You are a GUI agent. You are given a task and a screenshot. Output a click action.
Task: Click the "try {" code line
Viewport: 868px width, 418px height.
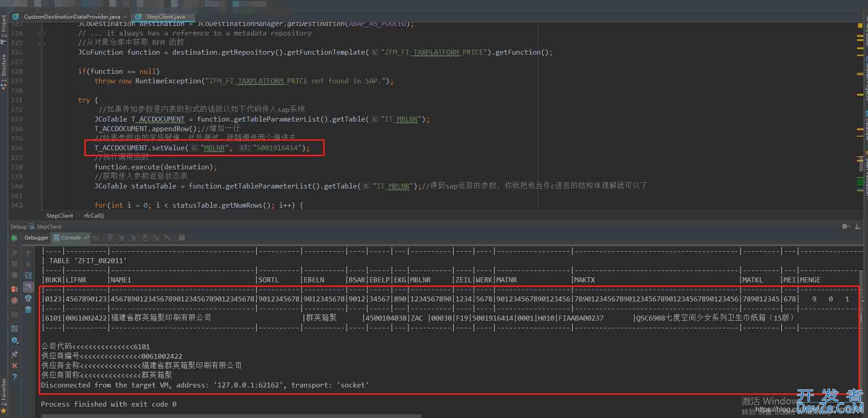(88, 100)
